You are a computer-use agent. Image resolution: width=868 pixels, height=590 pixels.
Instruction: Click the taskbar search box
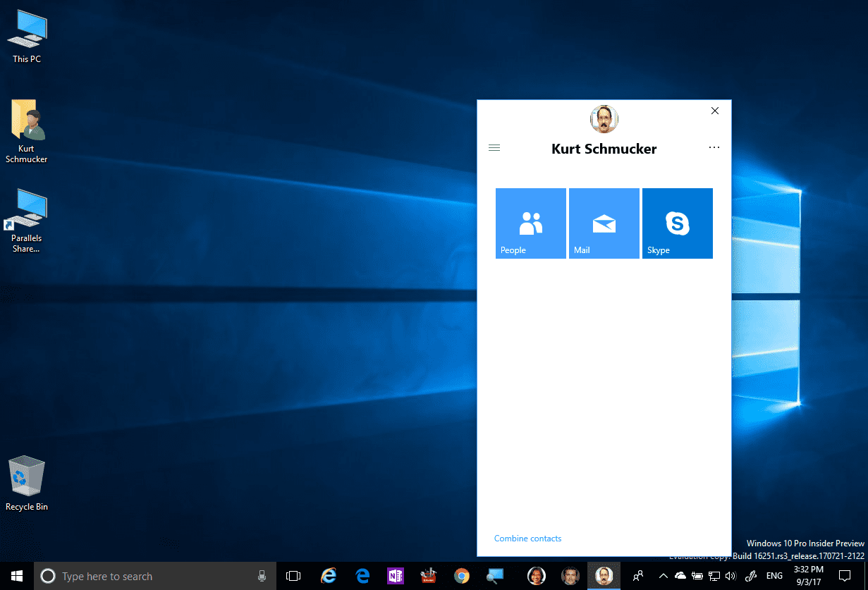pyautogui.click(x=155, y=576)
